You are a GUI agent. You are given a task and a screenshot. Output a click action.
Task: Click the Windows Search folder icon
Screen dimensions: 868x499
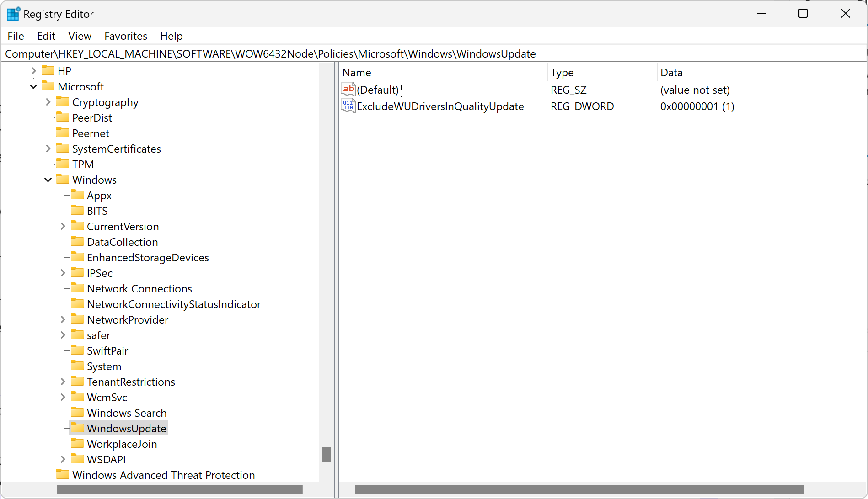[x=77, y=412]
